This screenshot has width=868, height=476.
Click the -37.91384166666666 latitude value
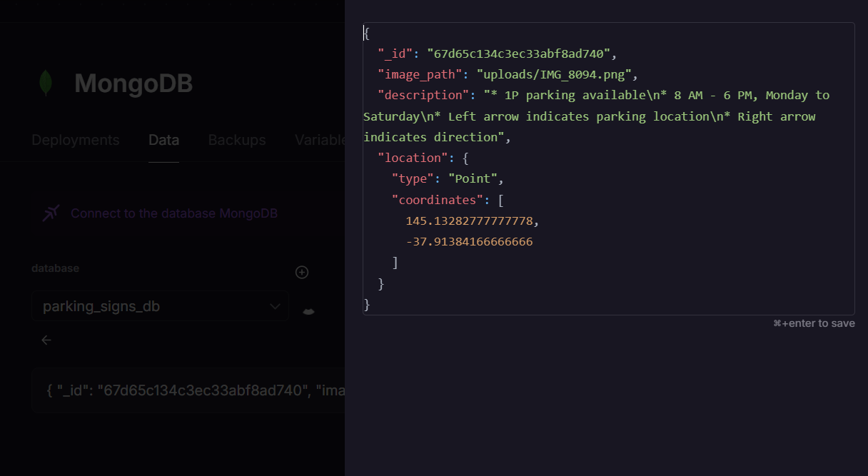tap(469, 241)
